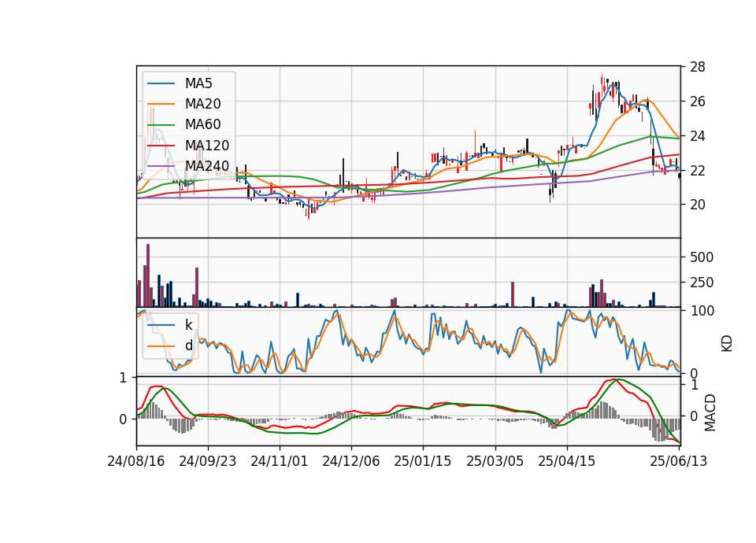The image size is (756, 543).
Task: Click the price axis value 24
Action: click(x=698, y=136)
